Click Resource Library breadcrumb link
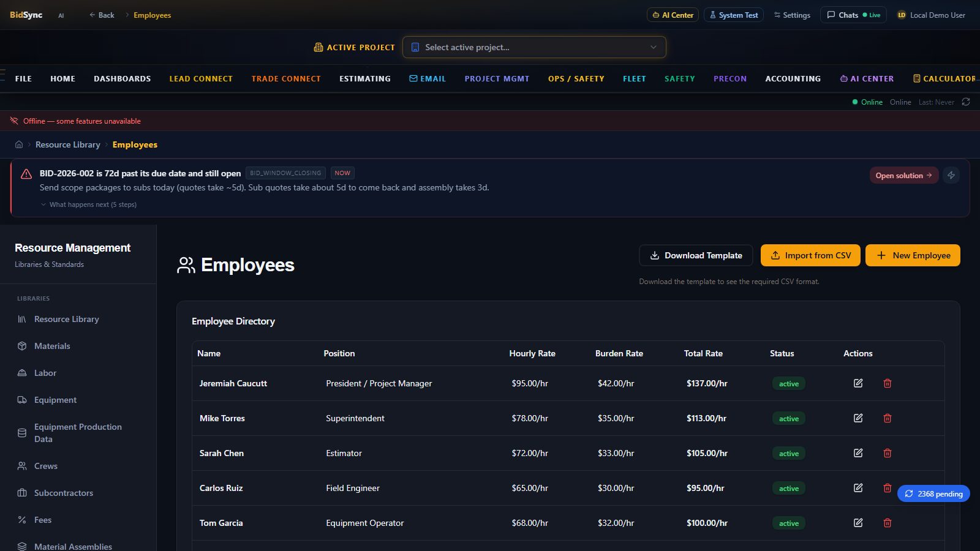This screenshot has width=980, height=551. tap(67, 144)
